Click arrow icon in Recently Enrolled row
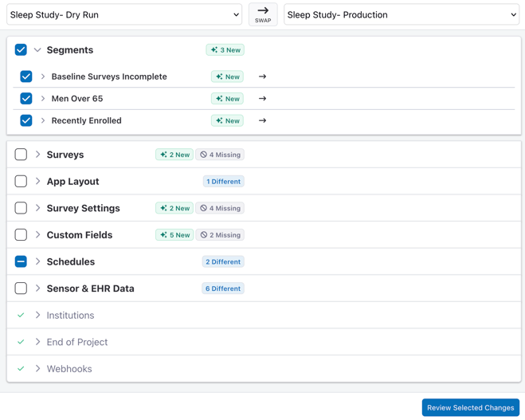 tap(263, 121)
